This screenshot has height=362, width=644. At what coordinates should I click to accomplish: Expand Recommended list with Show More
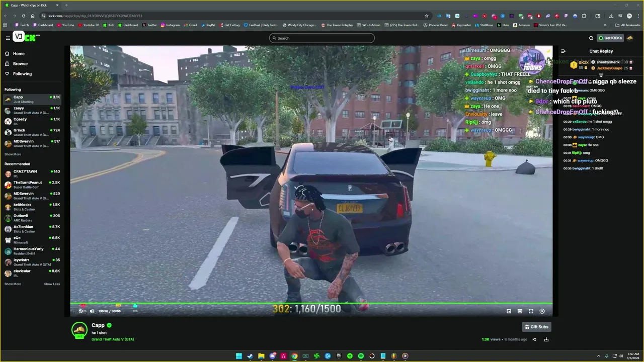(x=13, y=284)
